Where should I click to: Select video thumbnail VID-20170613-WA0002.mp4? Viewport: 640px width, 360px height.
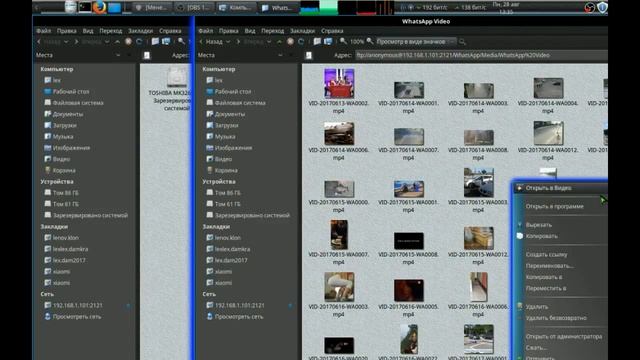(339, 83)
